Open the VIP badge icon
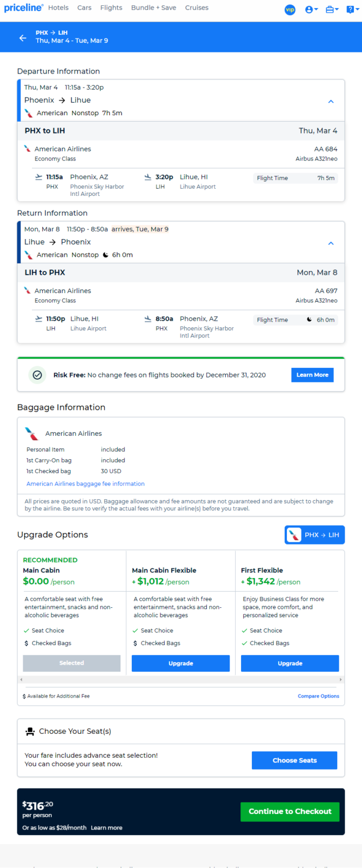The image size is (362, 868). click(x=290, y=10)
